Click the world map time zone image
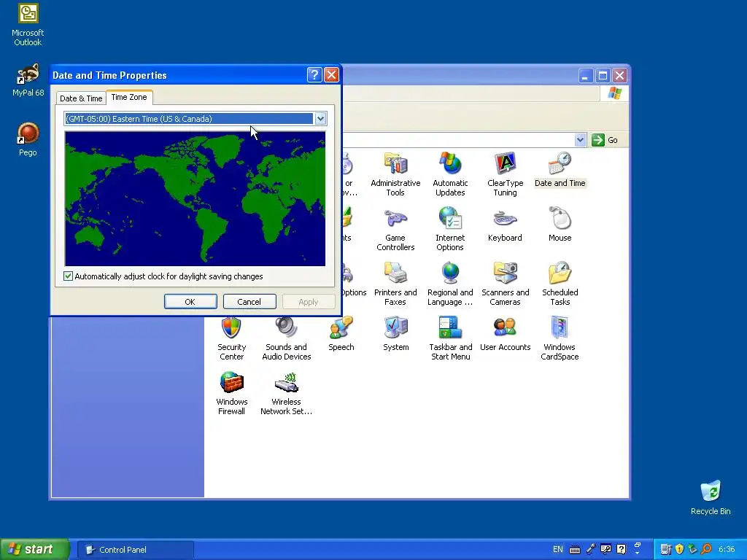Viewport: 747px width, 560px height. [195, 198]
